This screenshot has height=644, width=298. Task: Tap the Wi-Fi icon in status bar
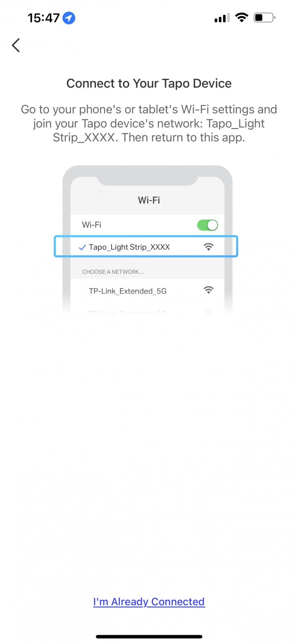pyautogui.click(x=242, y=18)
